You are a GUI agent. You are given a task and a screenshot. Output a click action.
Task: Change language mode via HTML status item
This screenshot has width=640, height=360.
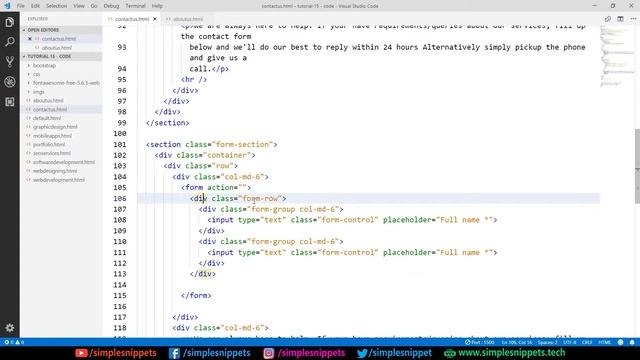pyautogui.click(x=604, y=342)
